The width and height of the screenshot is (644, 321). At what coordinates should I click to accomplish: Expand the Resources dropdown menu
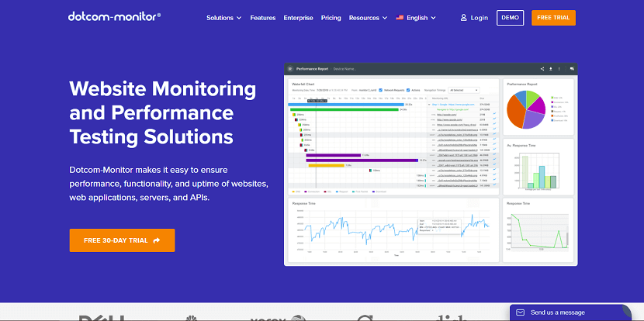368,18
